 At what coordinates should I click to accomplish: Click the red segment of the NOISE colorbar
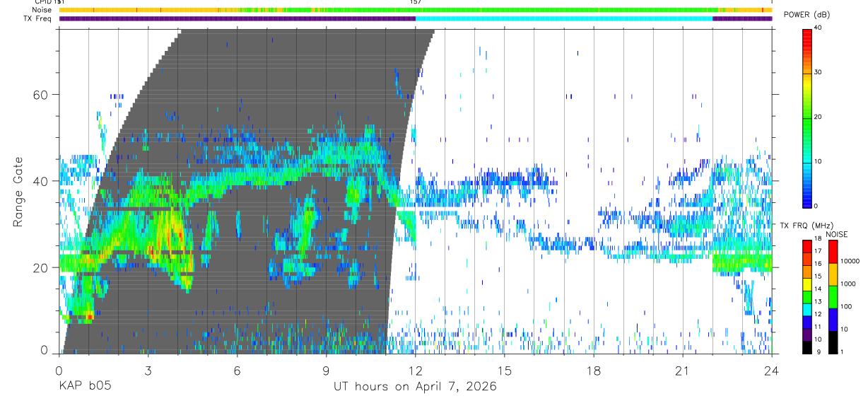pyautogui.click(x=833, y=252)
